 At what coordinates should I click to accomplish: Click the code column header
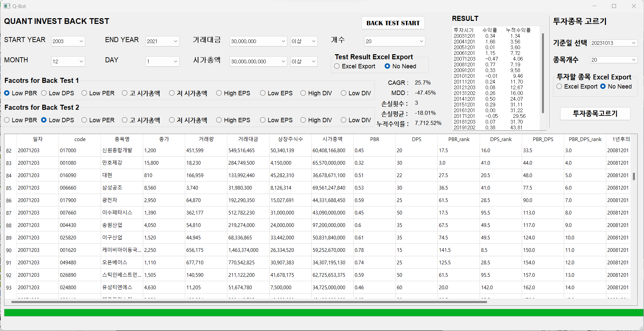tap(80, 139)
